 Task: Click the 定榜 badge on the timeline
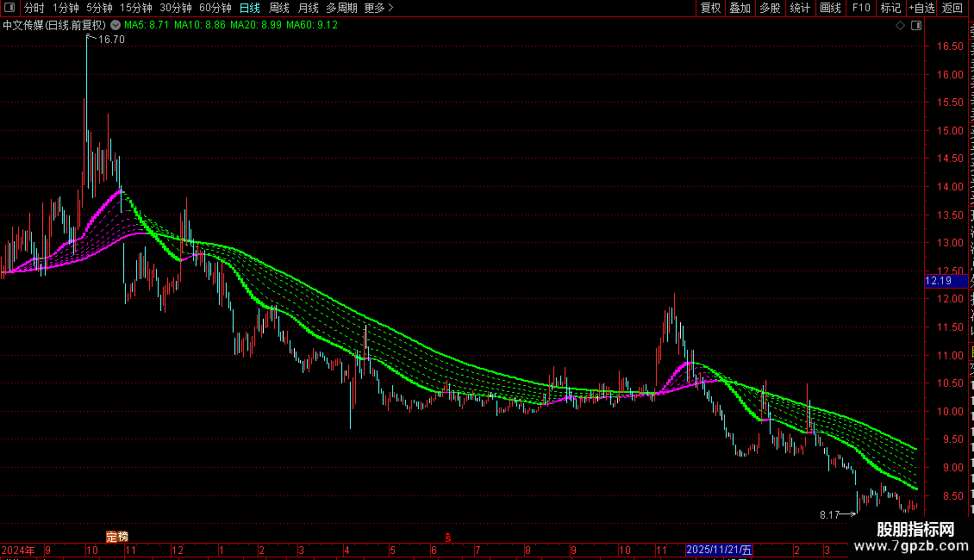(x=116, y=537)
